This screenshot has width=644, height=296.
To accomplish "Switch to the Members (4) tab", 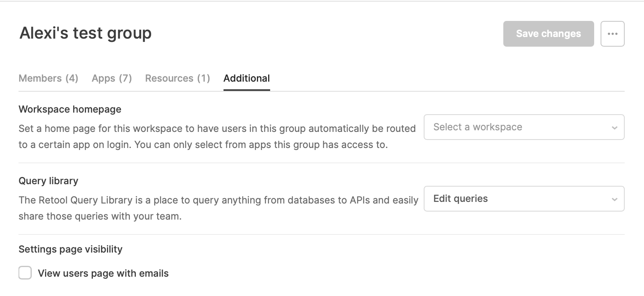I will pyautogui.click(x=48, y=78).
